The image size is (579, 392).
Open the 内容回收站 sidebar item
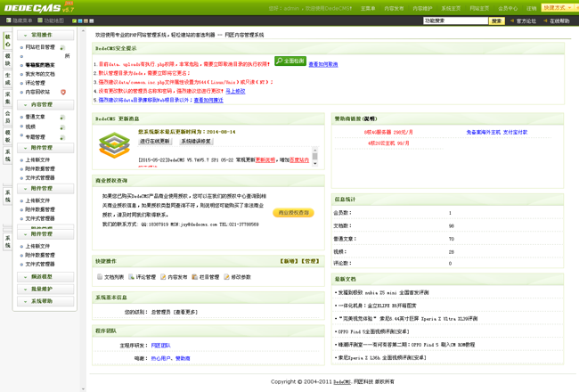[x=37, y=92]
